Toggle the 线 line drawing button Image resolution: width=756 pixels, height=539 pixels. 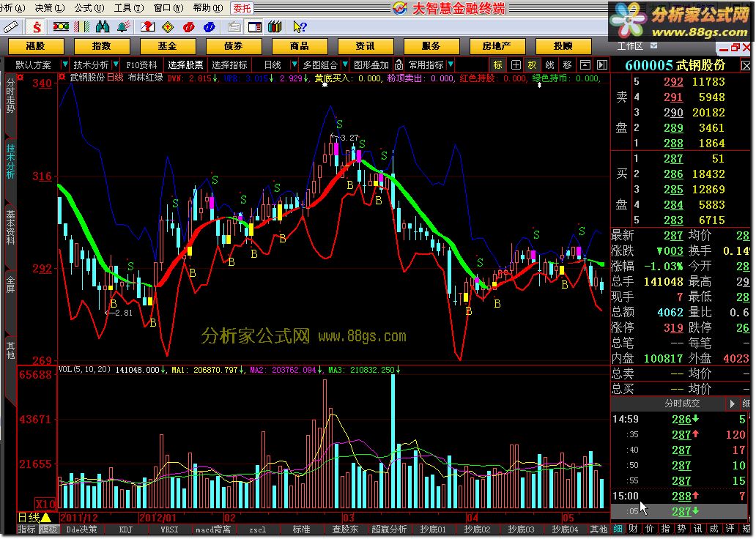point(549,64)
